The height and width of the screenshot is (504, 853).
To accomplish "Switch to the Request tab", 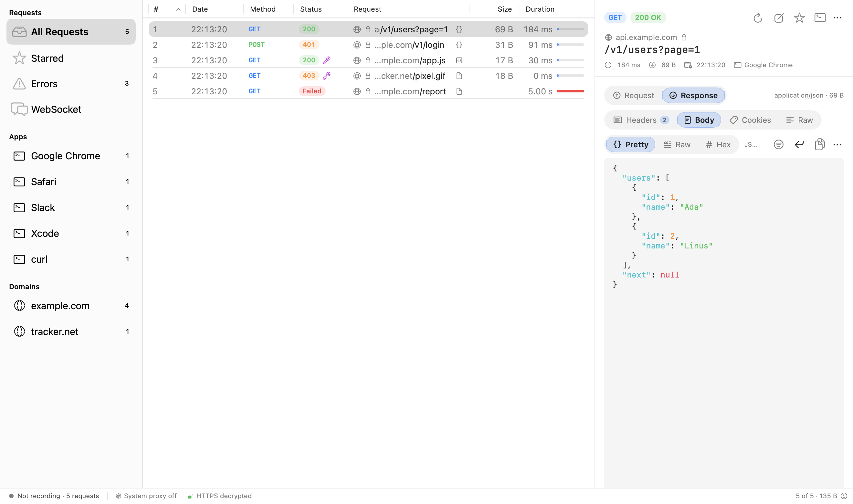I will 633,95.
